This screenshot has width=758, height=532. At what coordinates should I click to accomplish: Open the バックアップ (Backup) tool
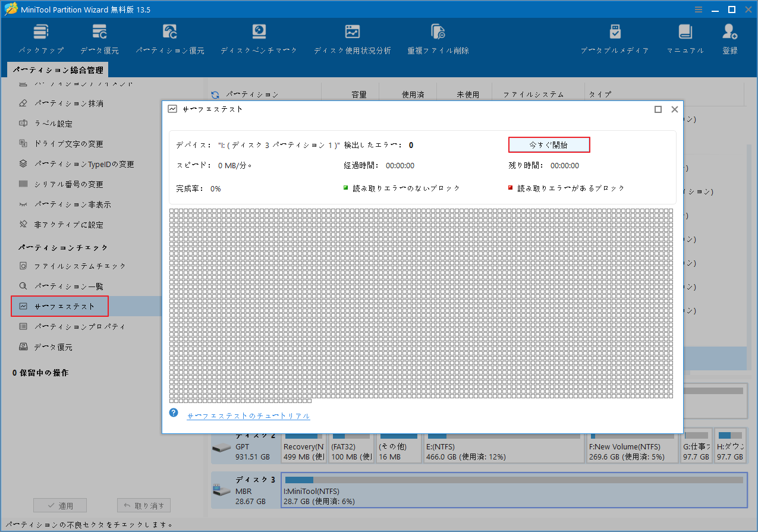pos(40,37)
